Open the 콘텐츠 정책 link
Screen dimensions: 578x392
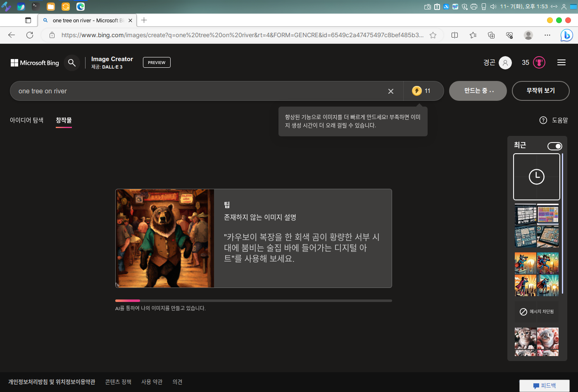(x=118, y=382)
